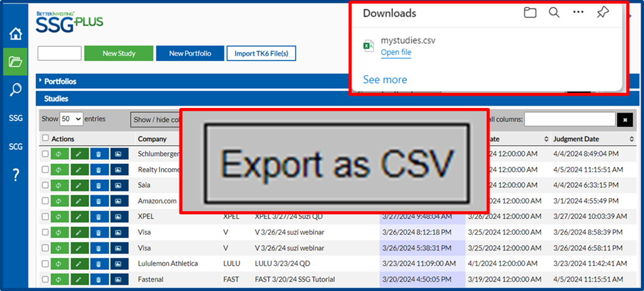This screenshot has width=644, height=291.
Task: Edit the Lululemon Athletica study
Action: click(79, 263)
